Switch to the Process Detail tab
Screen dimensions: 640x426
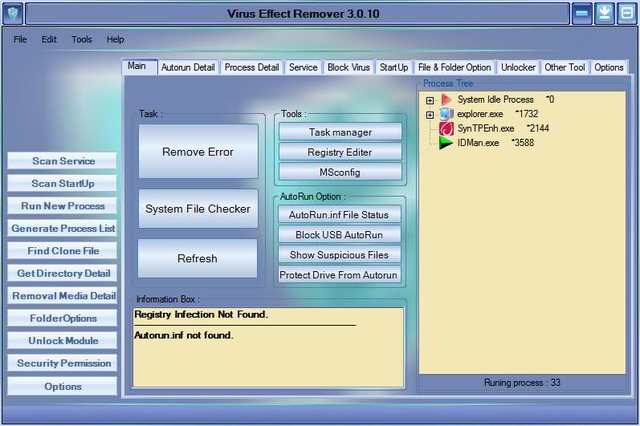click(x=251, y=67)
